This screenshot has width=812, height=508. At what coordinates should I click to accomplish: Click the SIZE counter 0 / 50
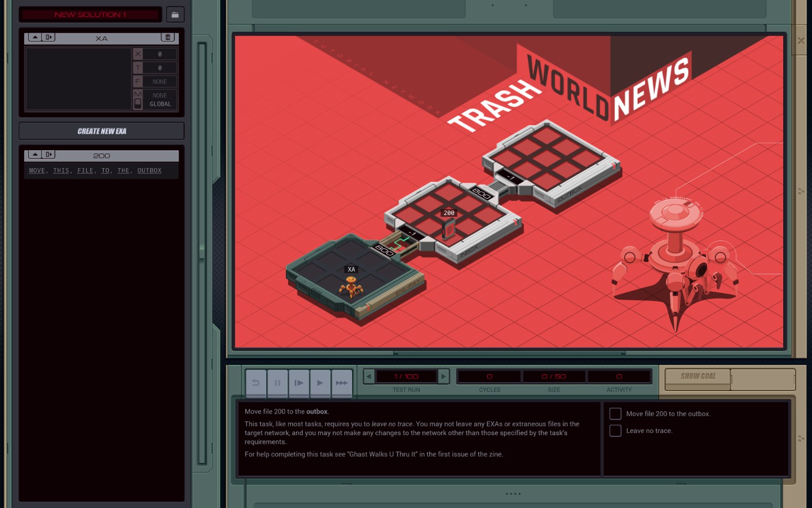point(554,376)
